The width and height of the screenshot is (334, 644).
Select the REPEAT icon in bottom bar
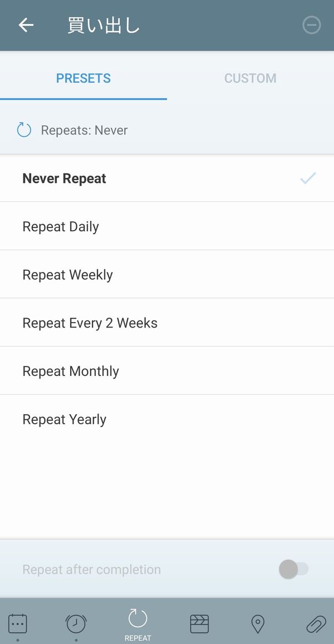138,625
